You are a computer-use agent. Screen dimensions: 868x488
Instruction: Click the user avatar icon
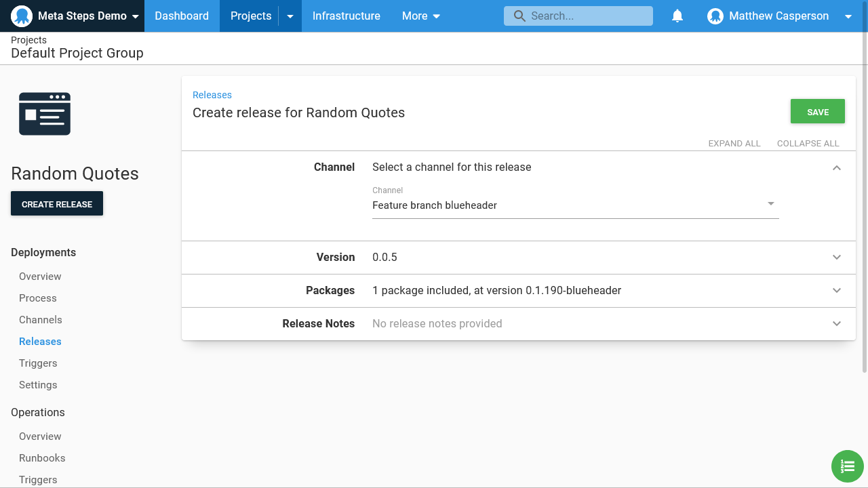(x=715, y=16)
